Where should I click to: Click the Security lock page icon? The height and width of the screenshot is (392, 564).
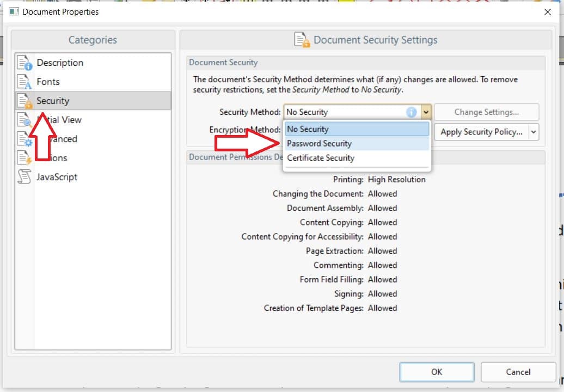[25, 101]
